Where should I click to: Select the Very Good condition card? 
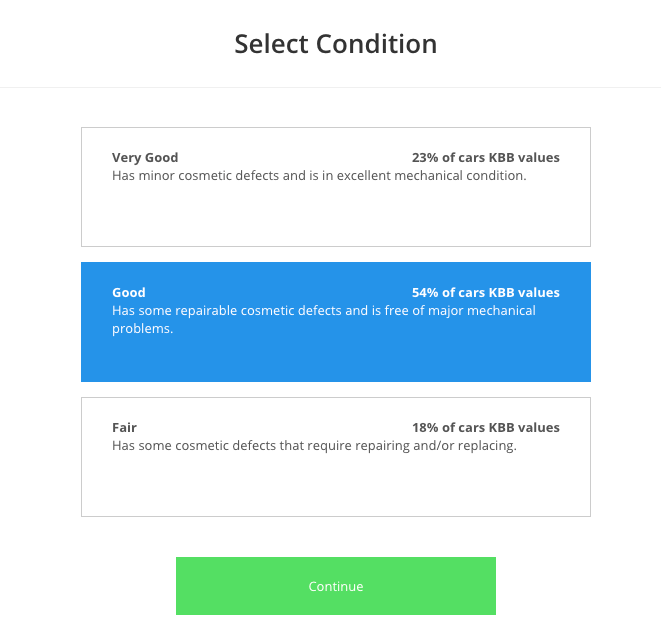pos(335,186)
